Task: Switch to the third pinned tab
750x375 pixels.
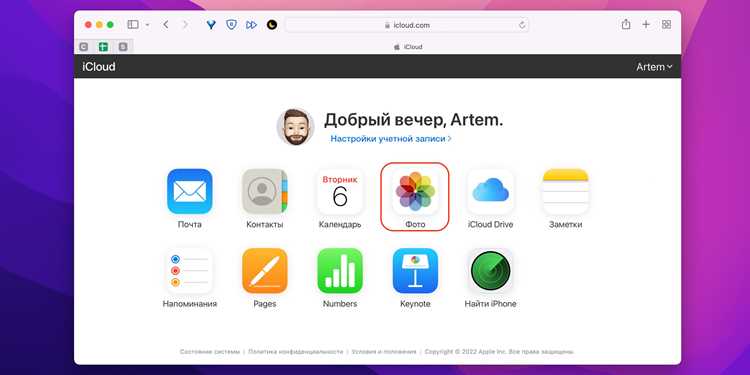Action: [123, 47]
